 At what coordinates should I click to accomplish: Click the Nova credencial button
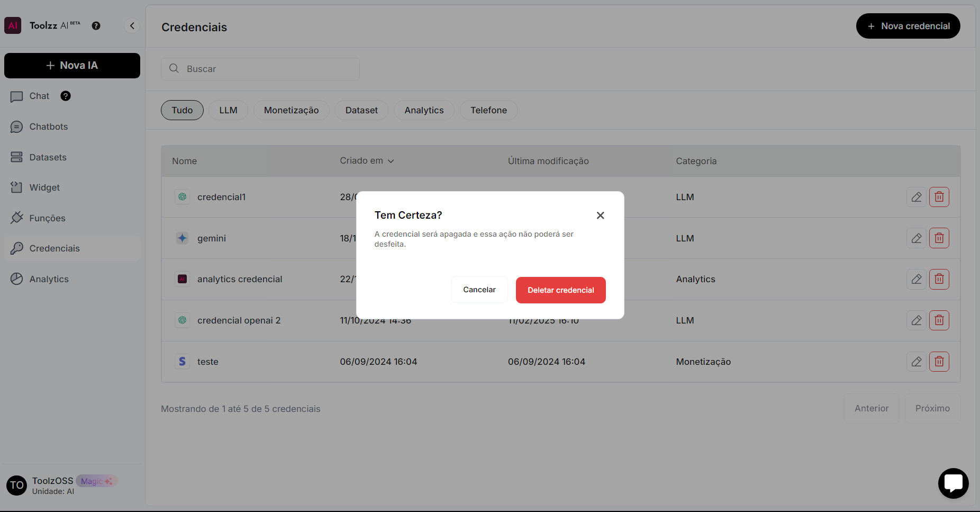pyautogui.click(x=908, y=26)
